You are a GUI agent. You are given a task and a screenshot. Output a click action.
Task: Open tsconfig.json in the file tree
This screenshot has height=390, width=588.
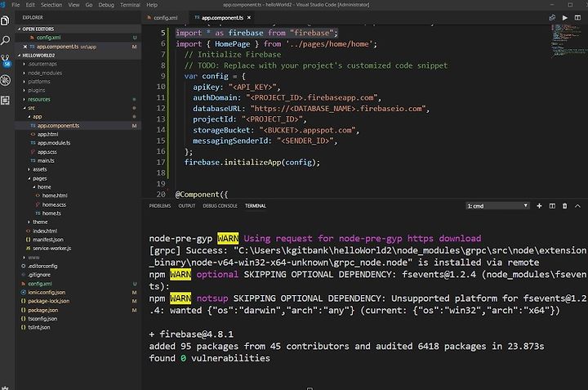tap(78, 319)
